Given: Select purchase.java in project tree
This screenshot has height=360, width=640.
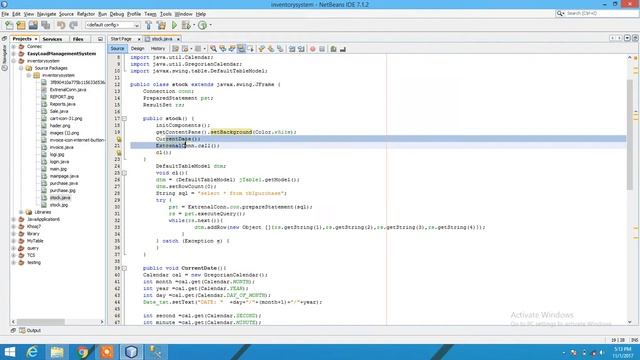Looking at the screenshot, I should 64,183.
